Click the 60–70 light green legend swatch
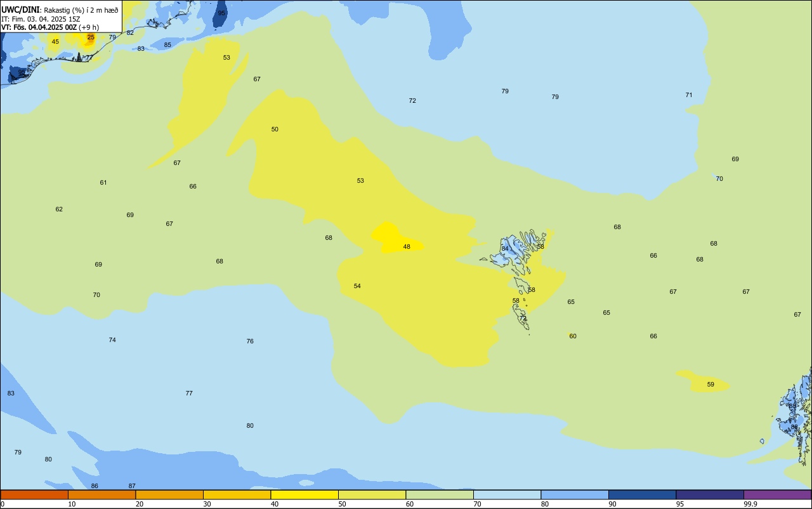This screenshot has width=812, height=509. [x=440, y=494]
